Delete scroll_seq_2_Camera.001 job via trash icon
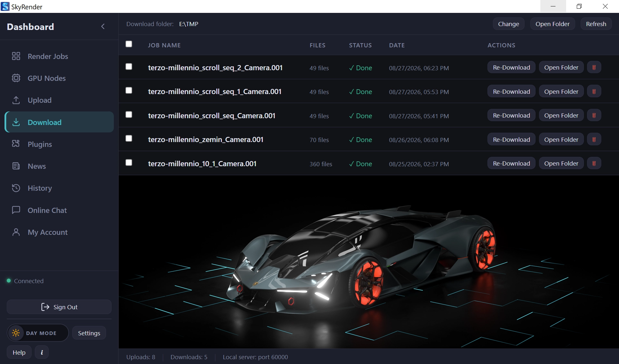 tap(594, 67)
